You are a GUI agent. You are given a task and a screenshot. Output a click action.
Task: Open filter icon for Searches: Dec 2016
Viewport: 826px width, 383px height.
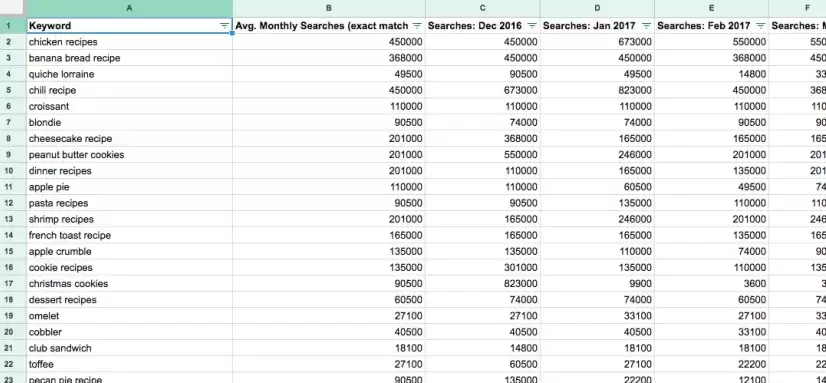pos(532,26)
